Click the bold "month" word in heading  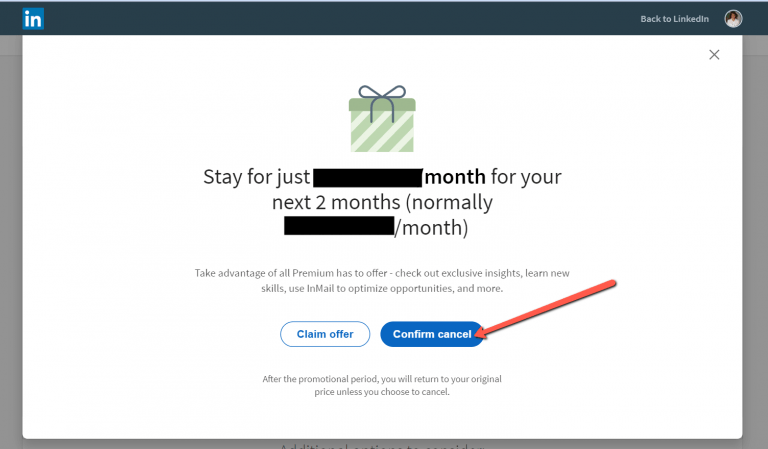coord(455,177)
